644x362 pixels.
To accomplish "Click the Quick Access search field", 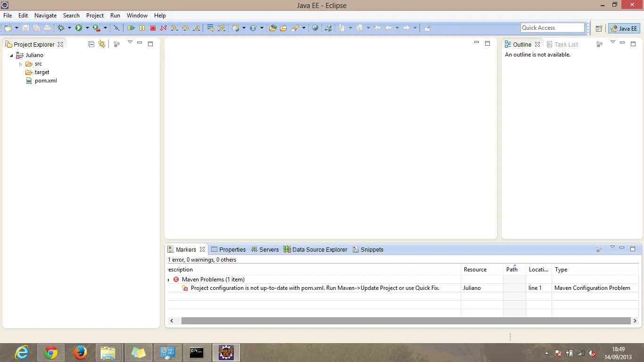I will [553, 28].
